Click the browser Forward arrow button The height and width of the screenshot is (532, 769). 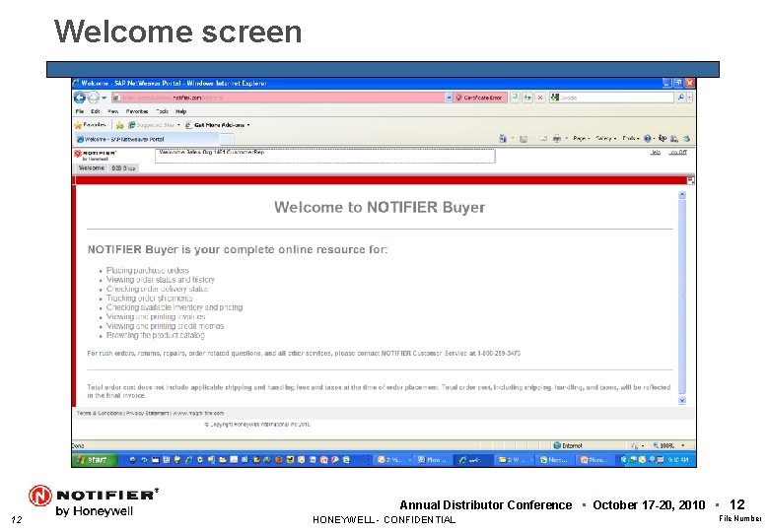coord(94,98)
